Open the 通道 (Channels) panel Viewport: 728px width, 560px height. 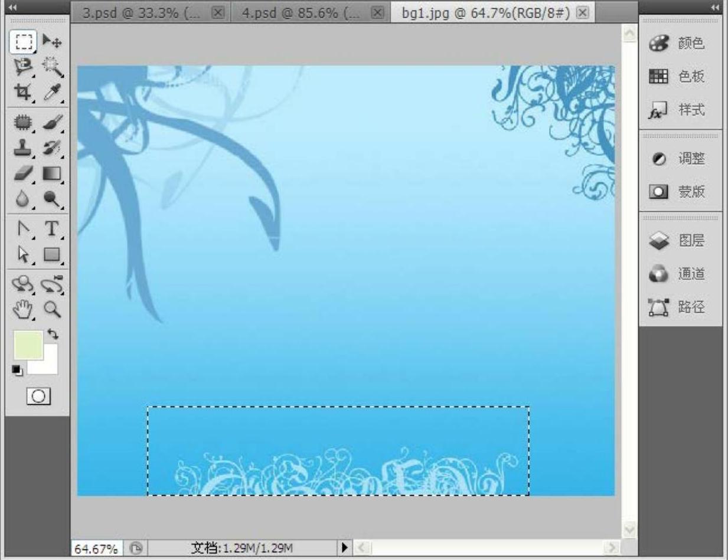(x=680, y=274)
